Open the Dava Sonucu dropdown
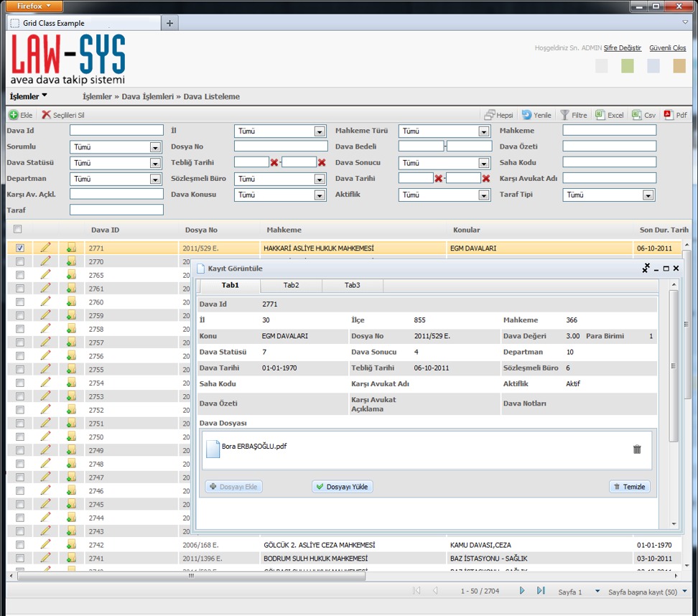The height and width of the screenshot is (616, 698). pyautogui.click(x=445, y=163)
